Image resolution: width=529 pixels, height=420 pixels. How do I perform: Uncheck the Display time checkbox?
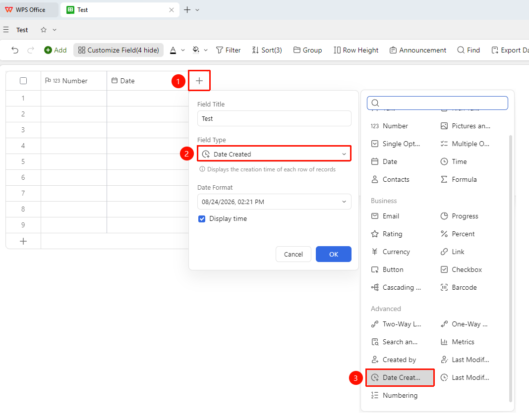coord(202,219)
